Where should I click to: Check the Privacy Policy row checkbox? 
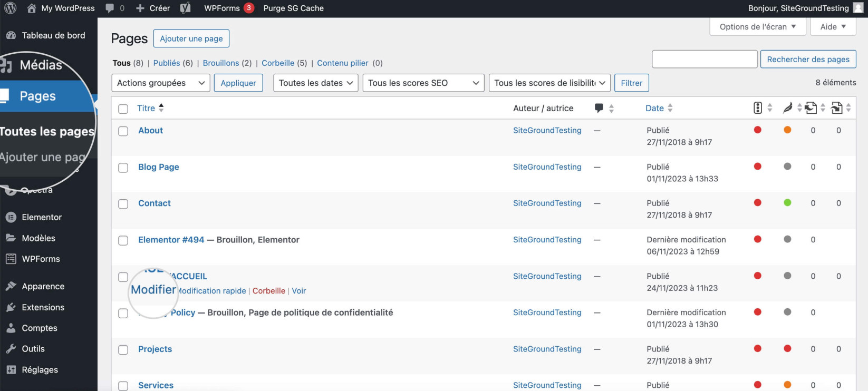(123, 313)
